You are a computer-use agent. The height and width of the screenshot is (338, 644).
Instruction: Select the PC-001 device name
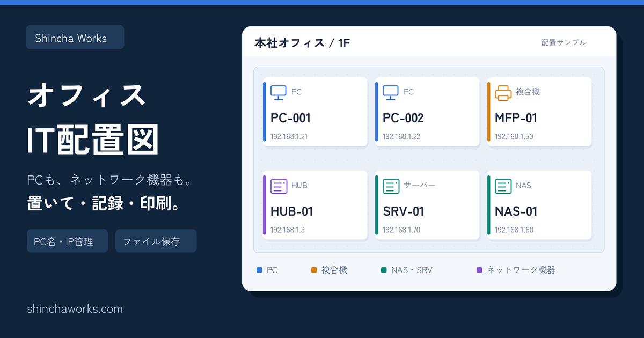290,118
